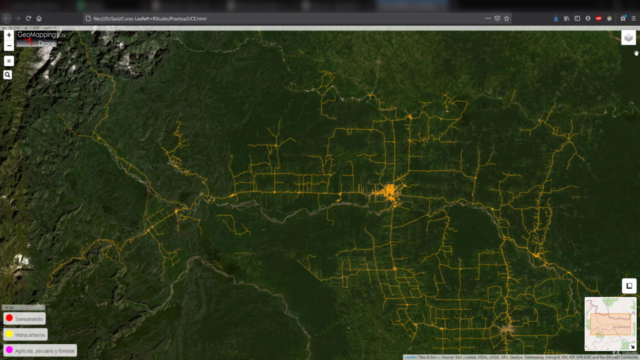Click the yellow Hidrocarburos legend swatch

(x=9, y=334)
